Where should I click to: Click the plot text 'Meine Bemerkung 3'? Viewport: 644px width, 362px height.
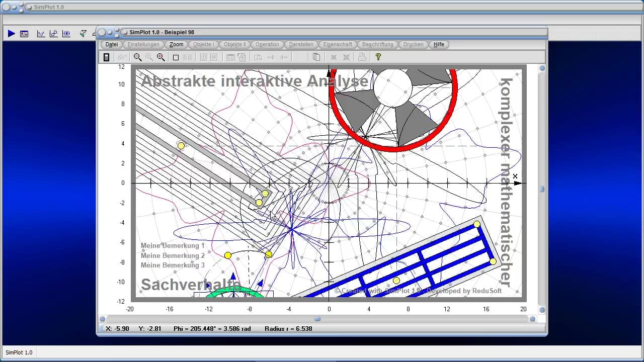pyautogui.click(x=173, y=265)
